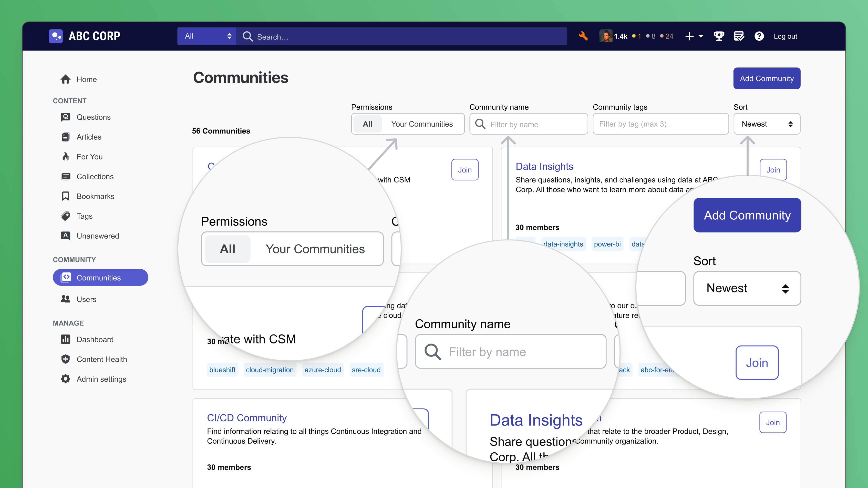The image size is (868, 488).
Task: Open Tags via tag icon
Action: coord(65,216)
